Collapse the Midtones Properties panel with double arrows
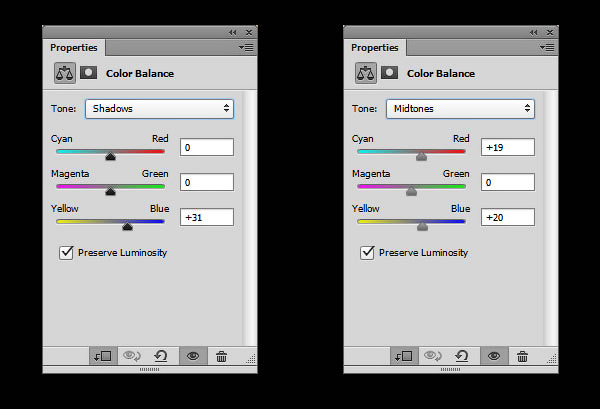Viewport: 600px width, 409px height. tap(533, 33)
